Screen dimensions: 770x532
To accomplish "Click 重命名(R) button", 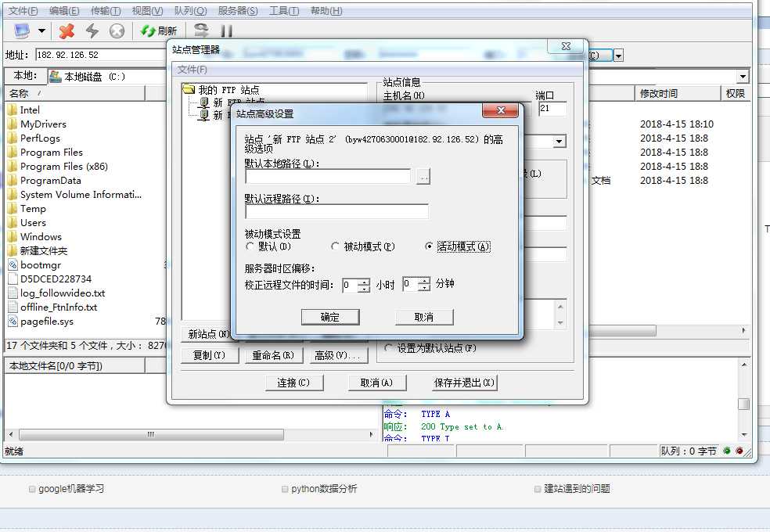I will 274,355.
